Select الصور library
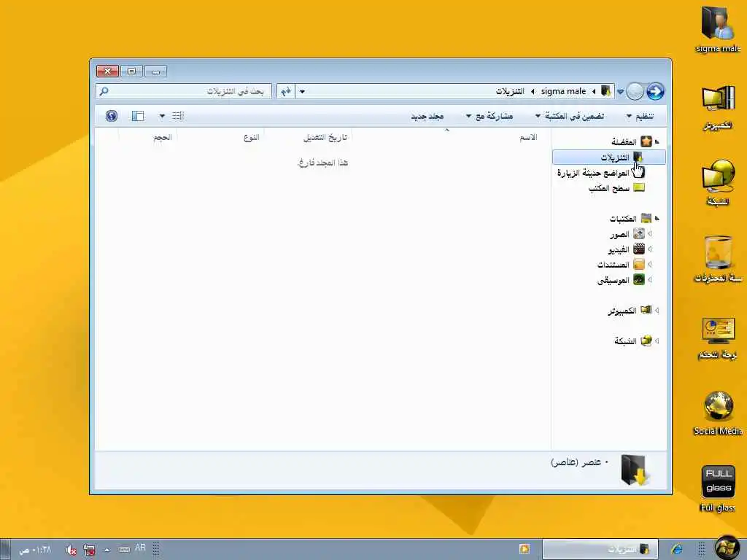This screenshot has width=747, height=560. [619, 234]
